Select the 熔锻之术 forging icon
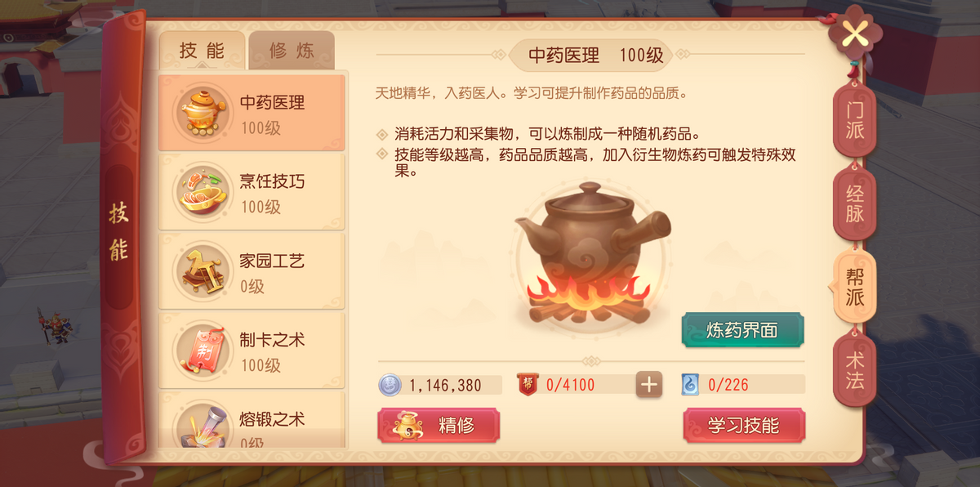 202,425
